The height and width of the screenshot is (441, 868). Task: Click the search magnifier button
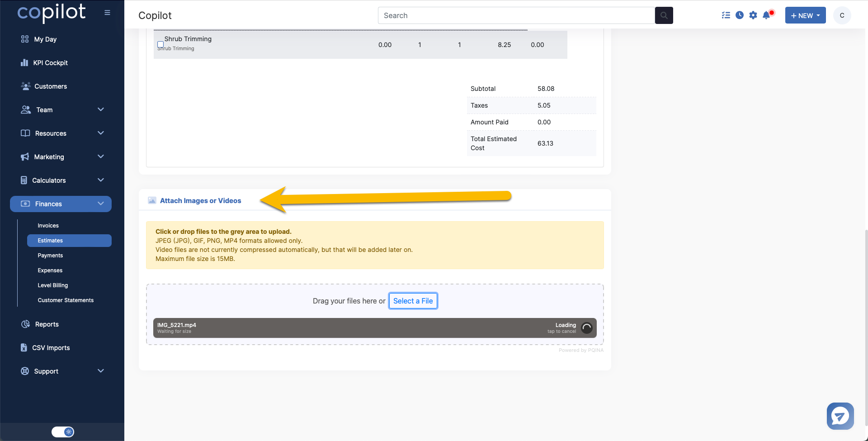click(664, 15)
